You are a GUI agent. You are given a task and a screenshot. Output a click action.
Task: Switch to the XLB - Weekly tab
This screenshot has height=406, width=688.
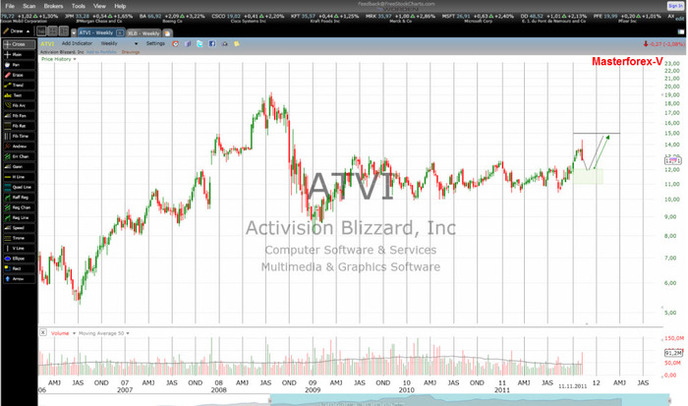(x=143, y=33)
